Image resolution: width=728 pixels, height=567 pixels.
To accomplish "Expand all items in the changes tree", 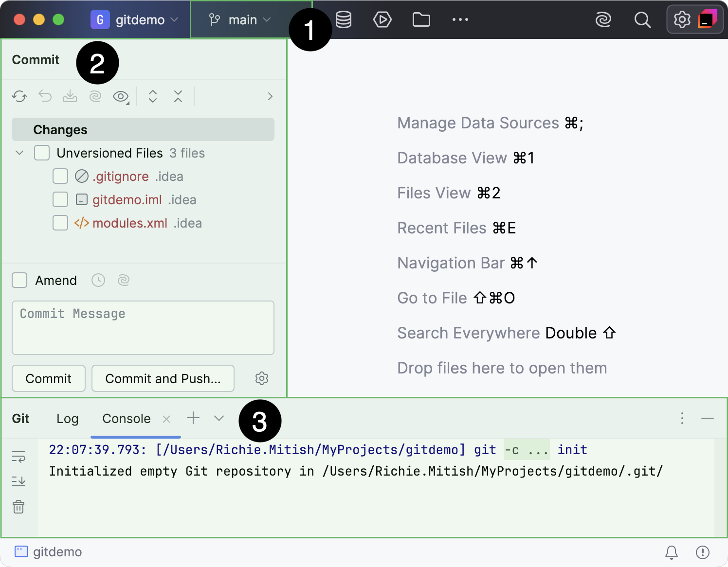I will (x=153, y=96).
